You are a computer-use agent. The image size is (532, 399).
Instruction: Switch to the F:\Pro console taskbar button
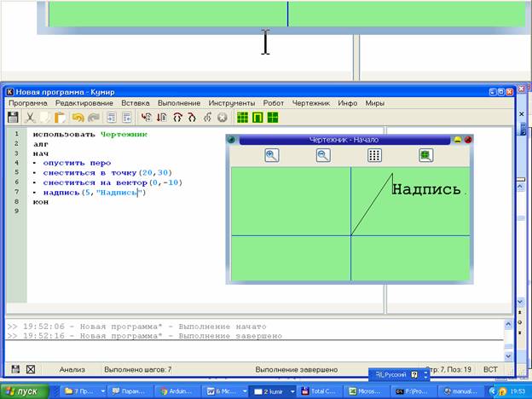[x=413, y=391]
